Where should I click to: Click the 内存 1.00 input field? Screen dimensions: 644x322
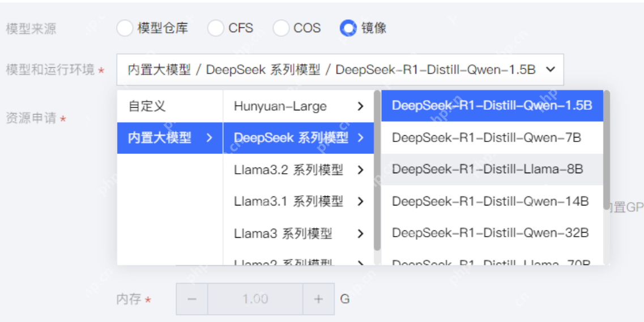pyautogui.click(x=255, y=299)
